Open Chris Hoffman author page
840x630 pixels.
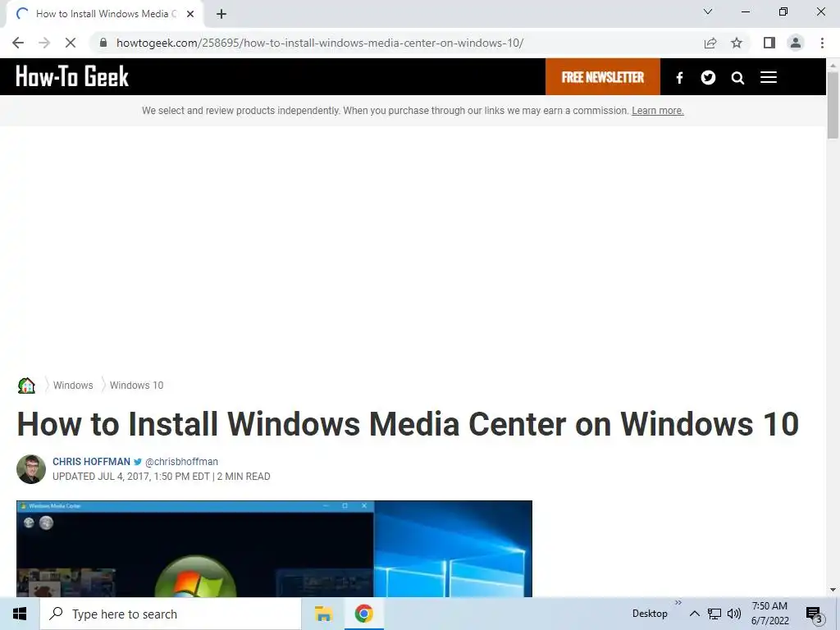[x=92, y=462]
